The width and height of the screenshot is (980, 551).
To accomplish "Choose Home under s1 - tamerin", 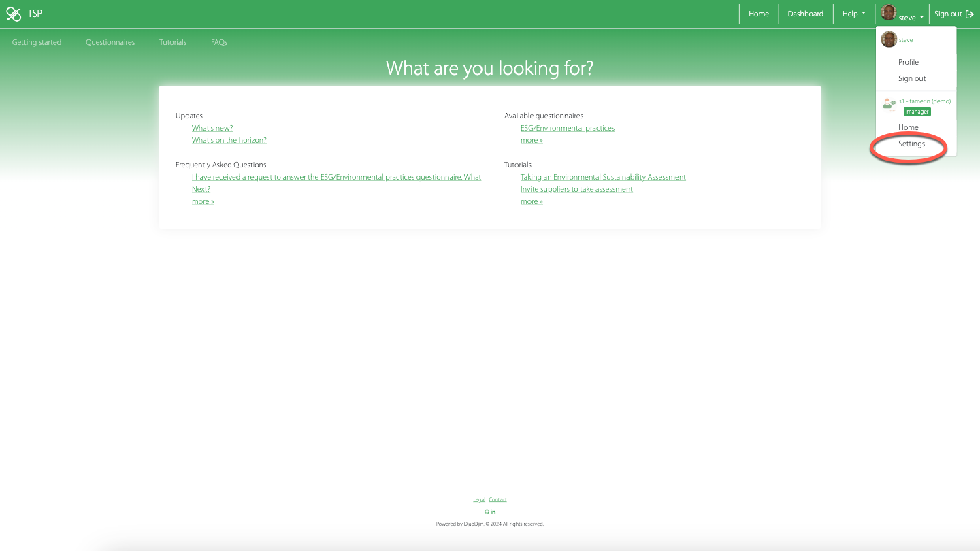I will tap(908, 127).
